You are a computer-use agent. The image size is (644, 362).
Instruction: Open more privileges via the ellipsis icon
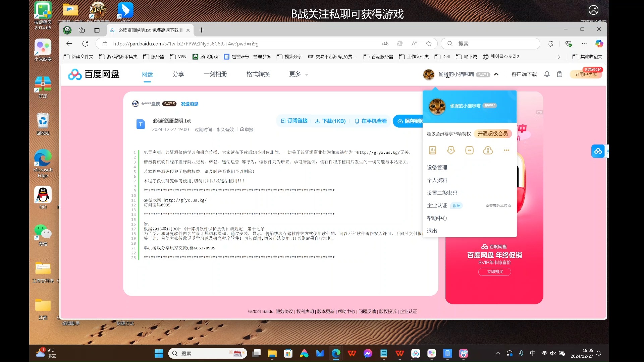pos(506,150)
